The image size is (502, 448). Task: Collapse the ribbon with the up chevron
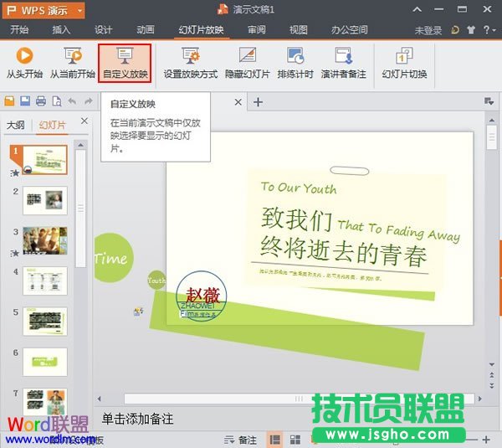tap(417, 9)
